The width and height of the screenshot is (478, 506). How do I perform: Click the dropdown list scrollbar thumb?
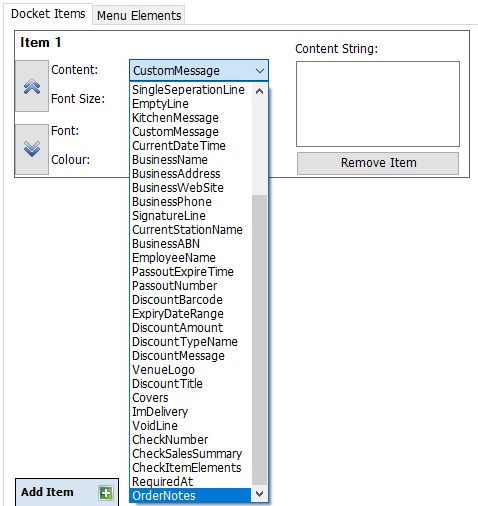(x=259, y=340)
